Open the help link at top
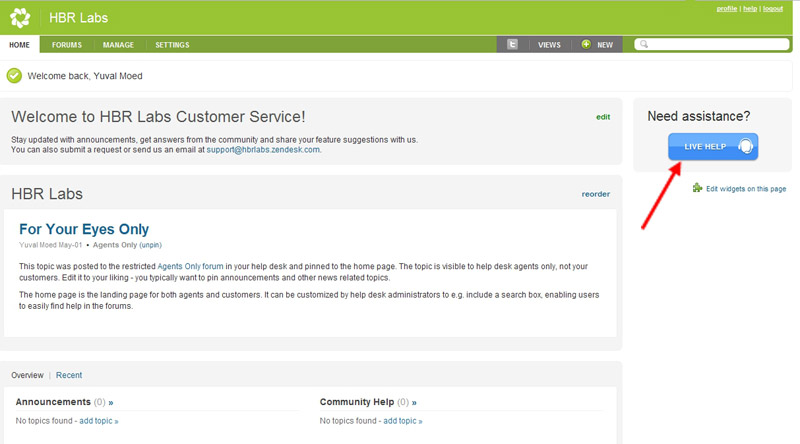 point(750,9)
